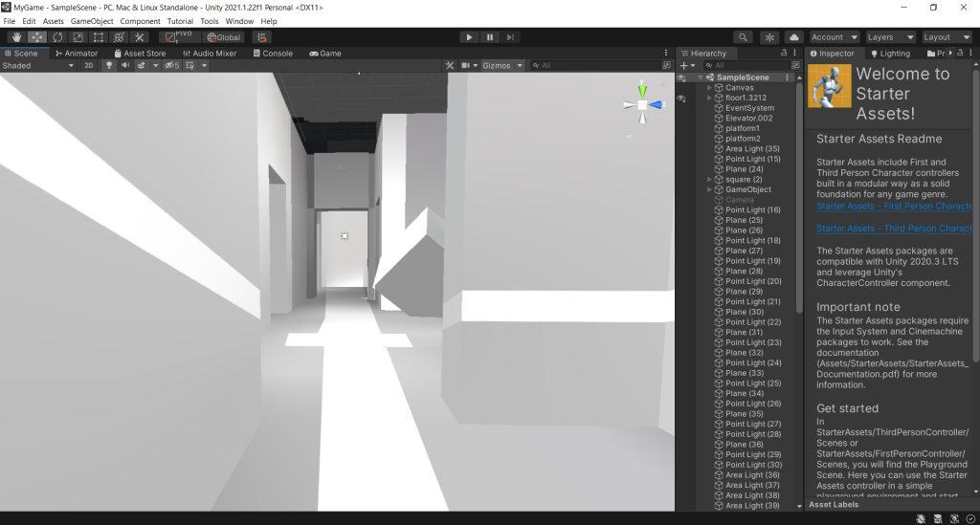Viewport: 980px width, 525px height.
Task: Open the Shaded draw mode dropdown
Action: 38,66
